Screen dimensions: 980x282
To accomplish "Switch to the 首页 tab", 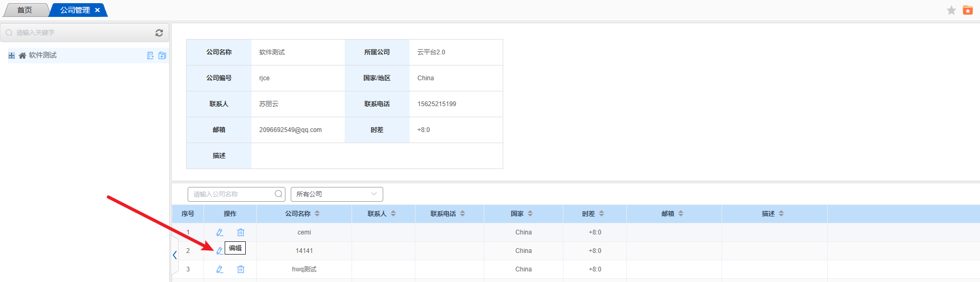I will point(25,10).
